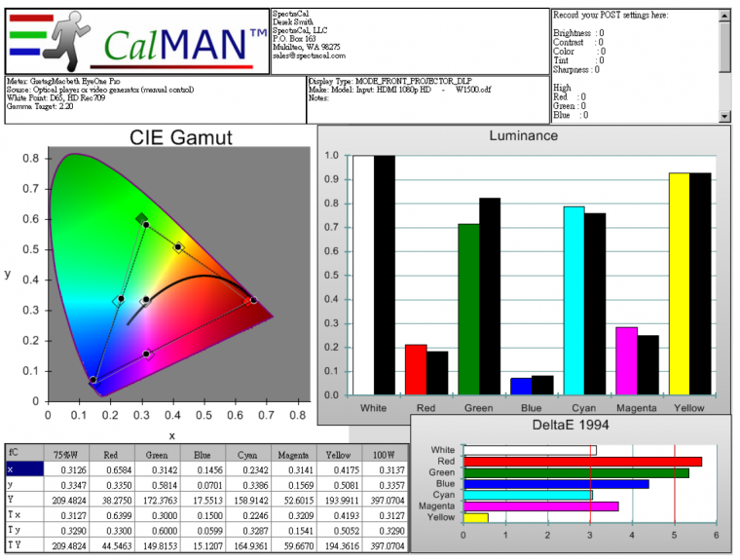
Task: Click the POST settings scrollbar thumb
Action: click(724, 46)
